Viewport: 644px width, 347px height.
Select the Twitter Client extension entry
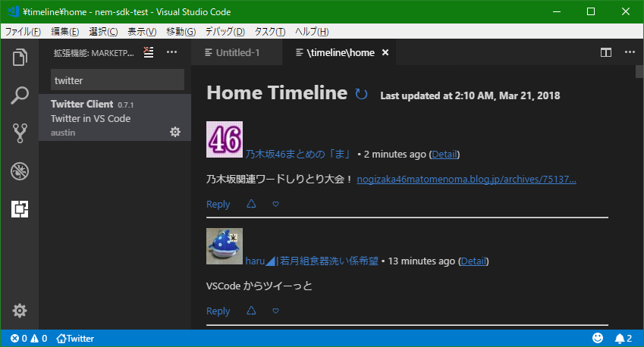[x=115, y=117]
